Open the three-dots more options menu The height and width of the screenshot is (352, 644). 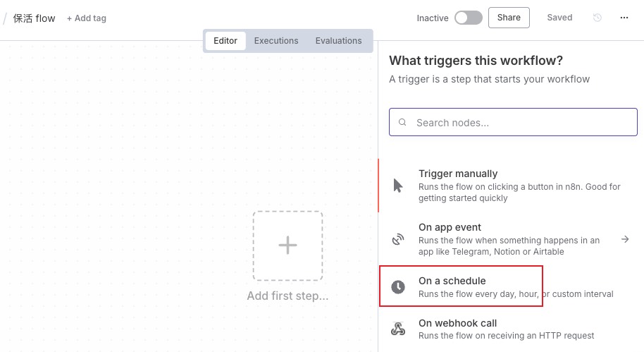click(624, 18)
